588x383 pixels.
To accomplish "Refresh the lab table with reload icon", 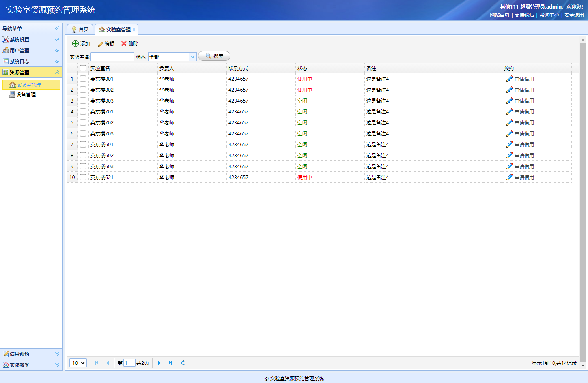I will pyautogui.click(x=183, y=363).
